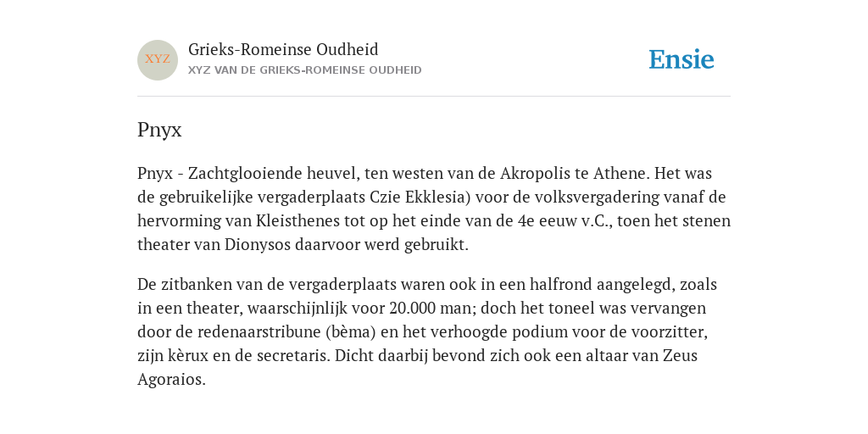Viewport: 868px width, 434px height.
Task: Open the Grieks-Romeinse Oudheid title
Action: pos(283,49)
